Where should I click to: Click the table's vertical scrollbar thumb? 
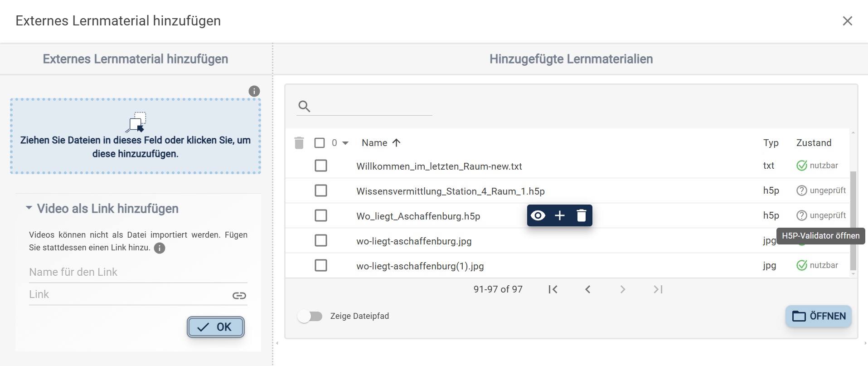(x=853, y=220)
